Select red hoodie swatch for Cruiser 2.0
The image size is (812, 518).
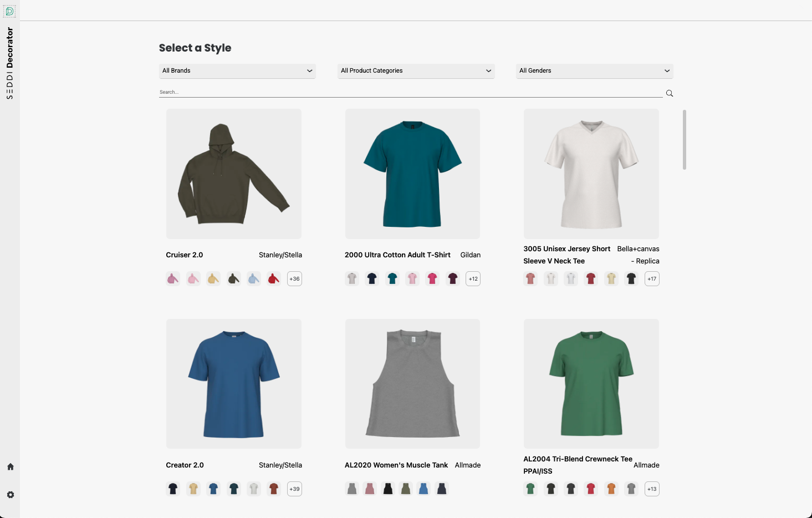tap(274, 278)
